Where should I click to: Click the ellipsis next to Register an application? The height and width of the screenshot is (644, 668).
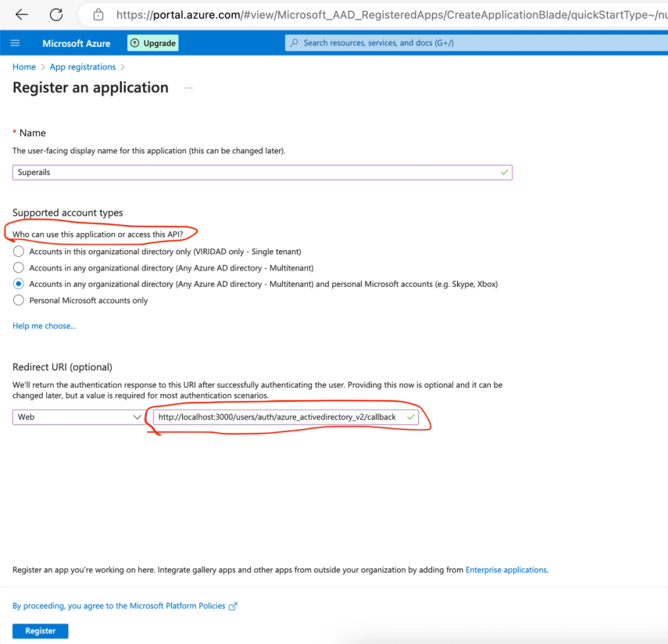point(189,88)
